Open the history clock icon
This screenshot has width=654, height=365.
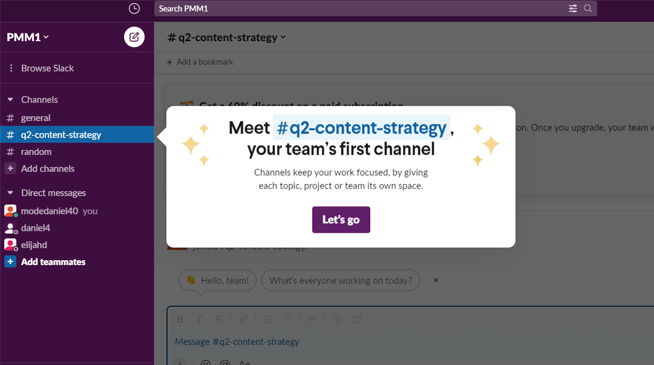click(134, 8)
